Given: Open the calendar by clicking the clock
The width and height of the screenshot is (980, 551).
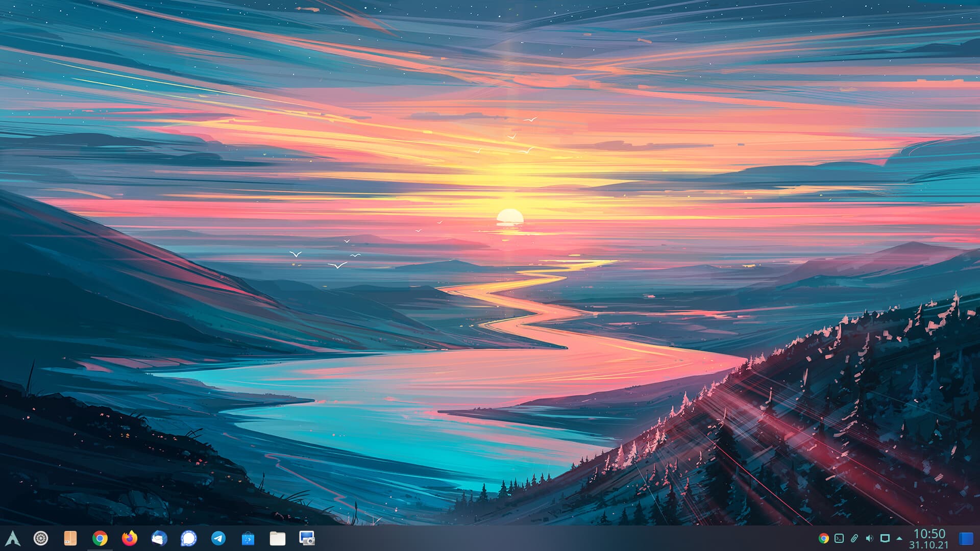Looking at the screenshot, I should point(930,534).
